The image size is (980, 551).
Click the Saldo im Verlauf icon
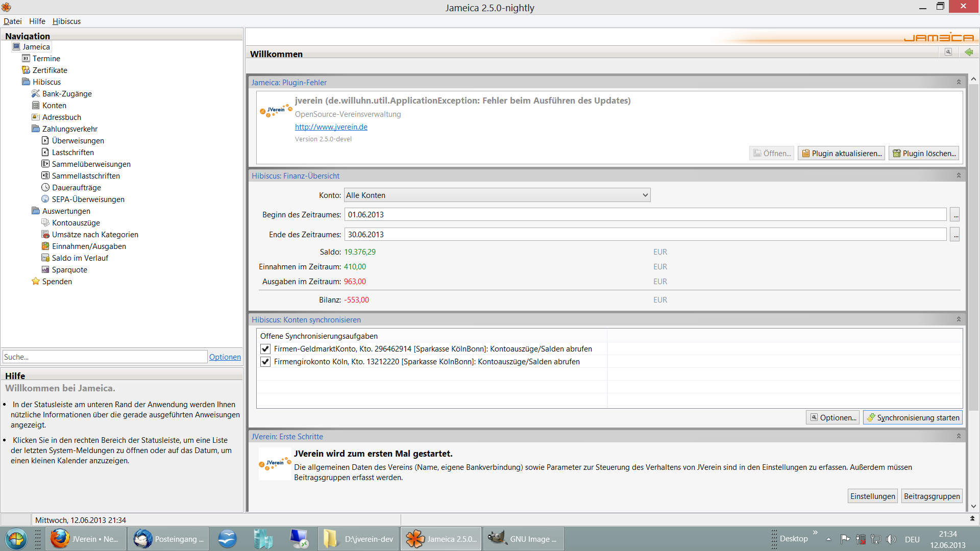click(45, 258)
